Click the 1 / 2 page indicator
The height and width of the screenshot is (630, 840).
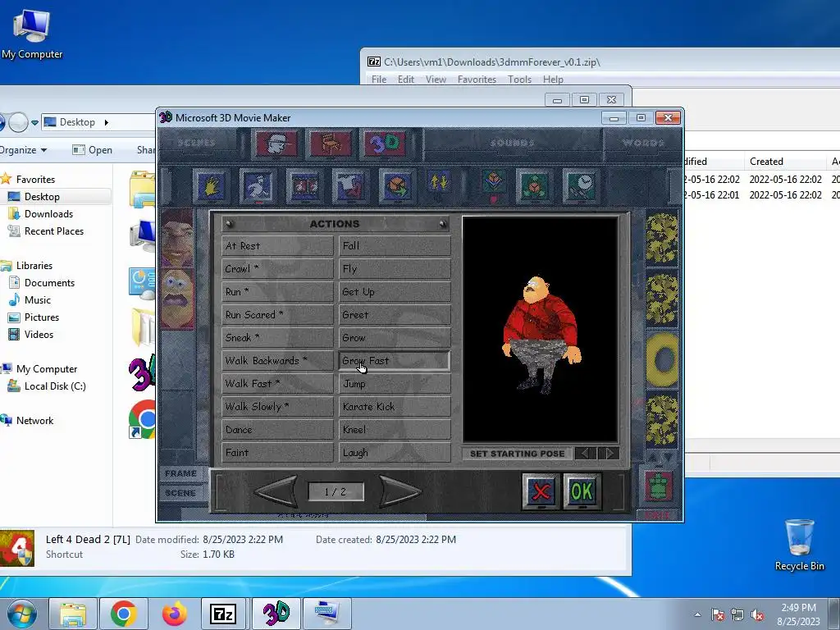click(x=336, y=491)
